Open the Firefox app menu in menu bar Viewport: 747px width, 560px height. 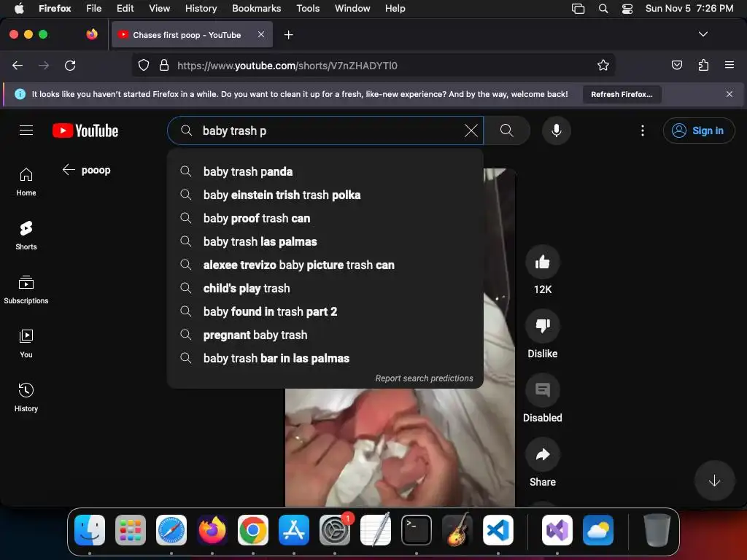[55, 8]
